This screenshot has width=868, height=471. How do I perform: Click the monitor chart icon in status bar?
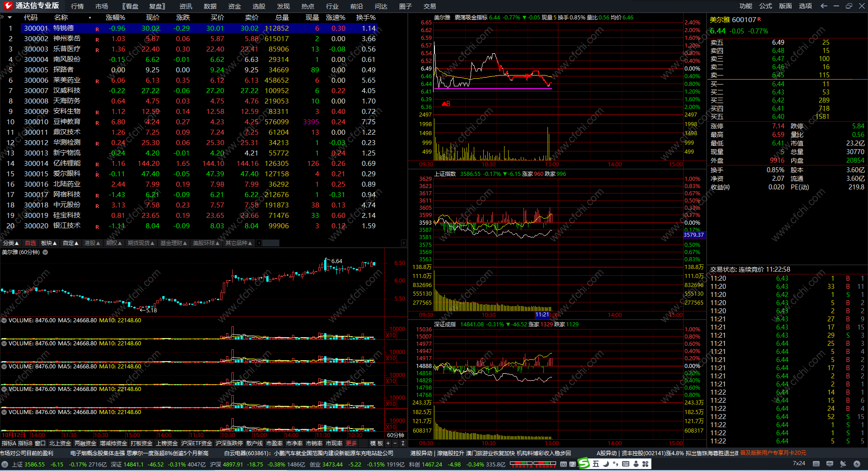tap(830, 464)
